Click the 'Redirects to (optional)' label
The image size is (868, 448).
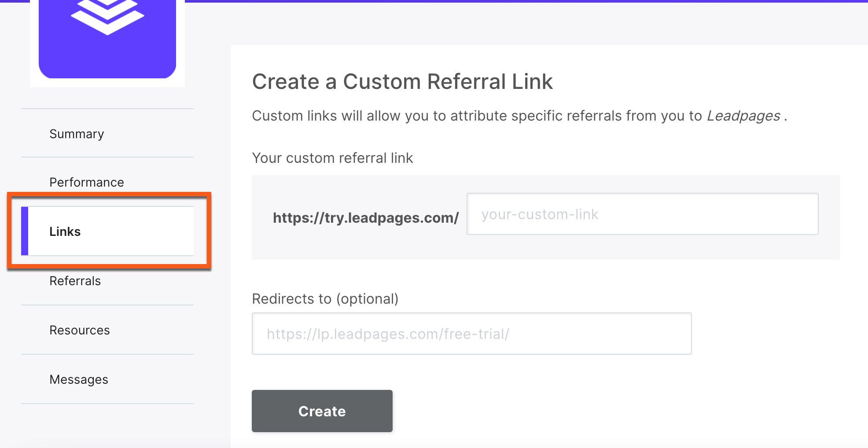(325, 299)
